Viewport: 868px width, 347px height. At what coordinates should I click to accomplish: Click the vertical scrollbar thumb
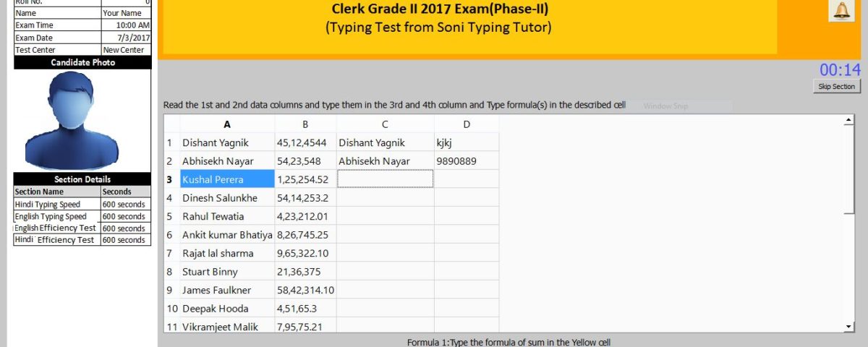click(x=849, y=170)
